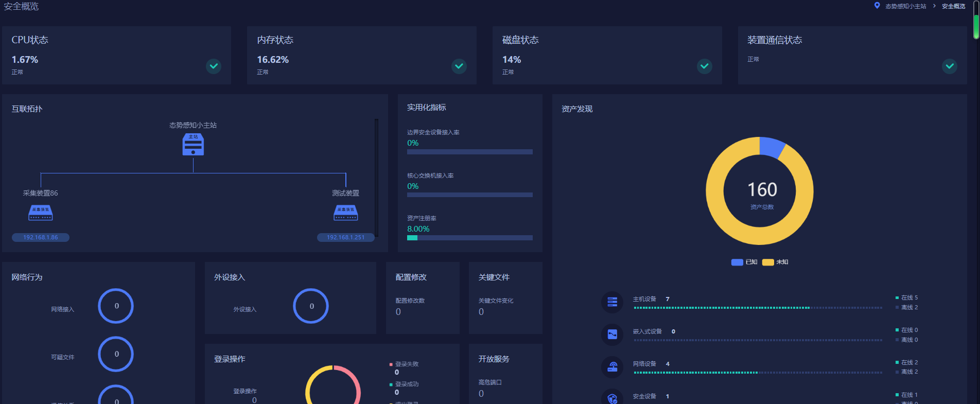Click the 磁盘状态 green check icon
980x404 pixels.
pyautogui.click(x=705, y=66)
